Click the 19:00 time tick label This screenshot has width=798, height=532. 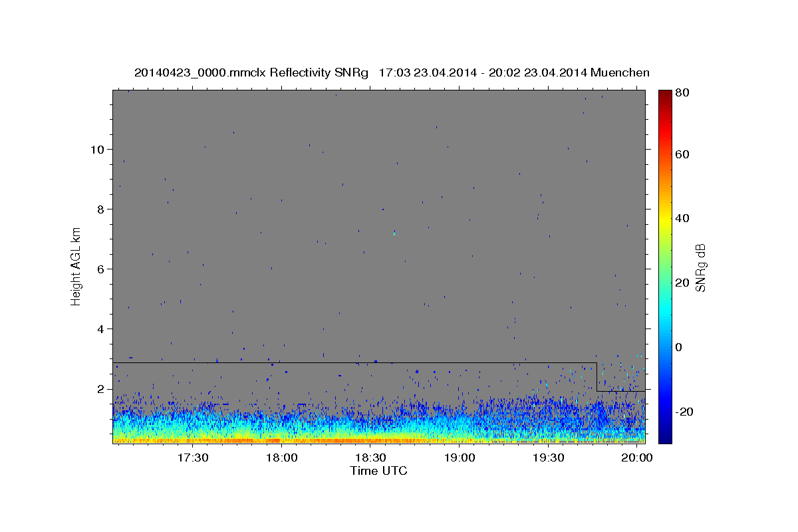[x=460, y=458]
